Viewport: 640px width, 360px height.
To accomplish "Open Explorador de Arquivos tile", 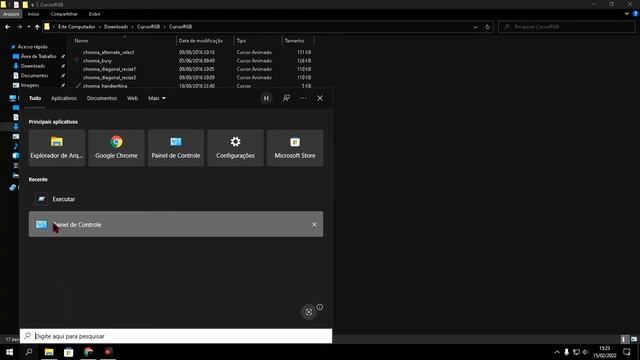I will (57, 148).
